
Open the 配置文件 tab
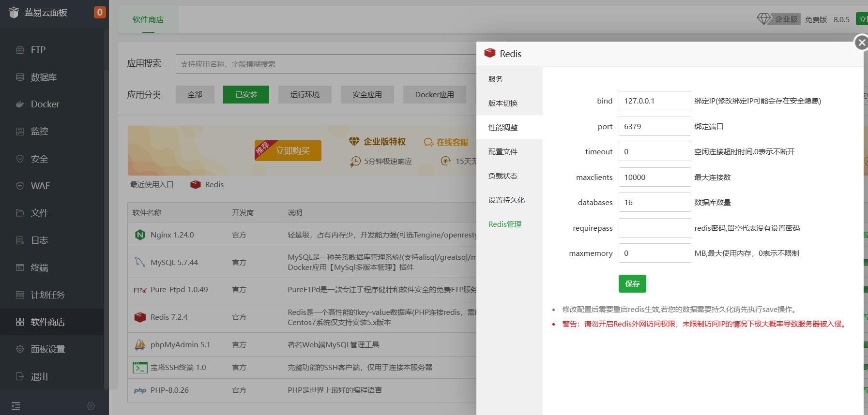[x=509, y=151]
